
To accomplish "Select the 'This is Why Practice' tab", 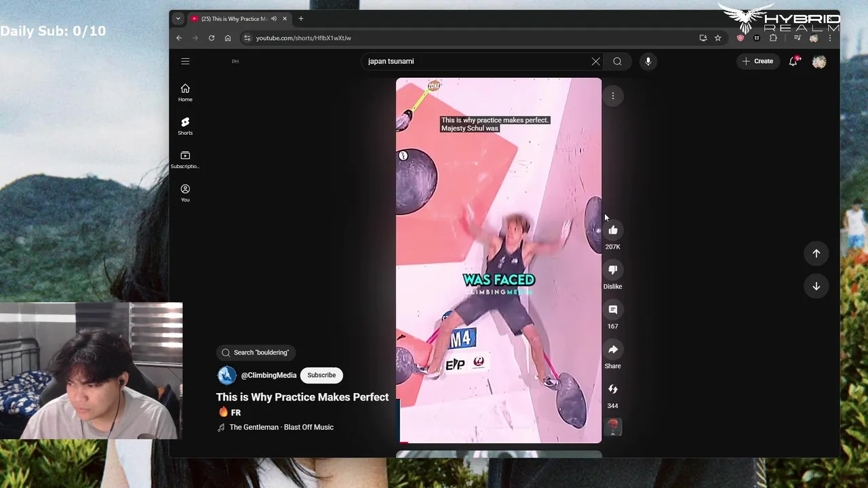I will pos(234,19).
